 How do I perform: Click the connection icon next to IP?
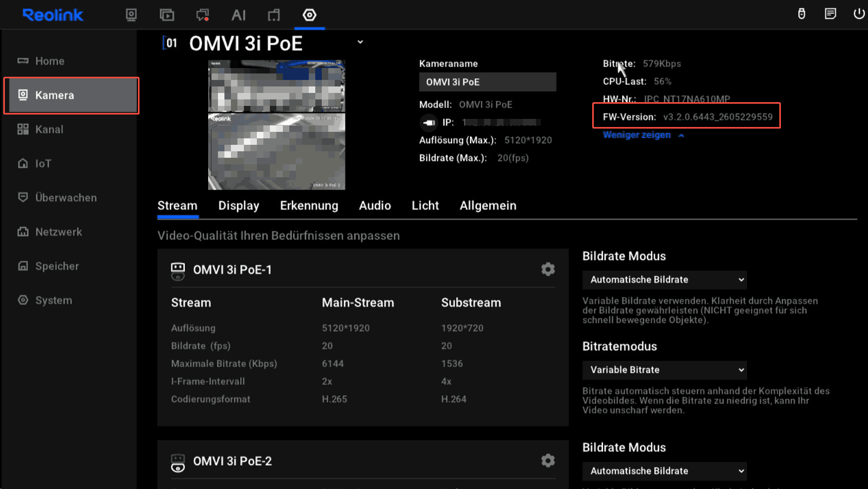coord(428,123)
